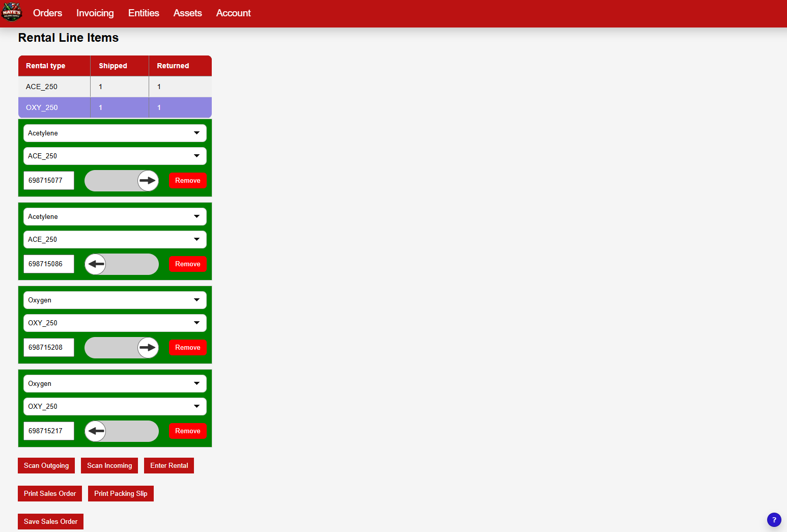Click the serial number field 698715208

coord(49,348)
